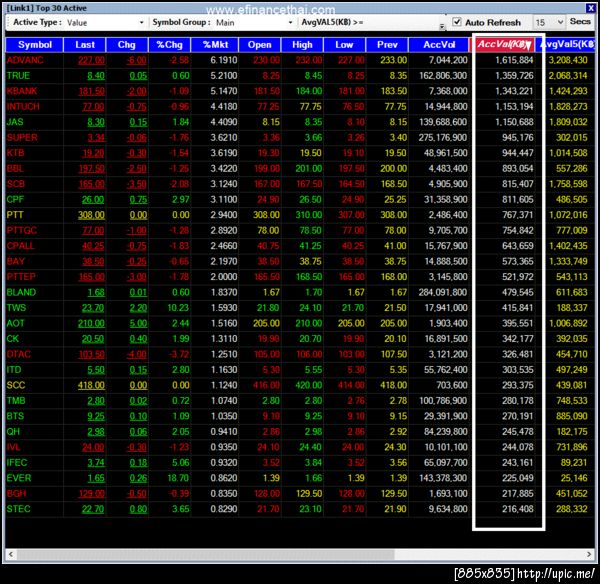Sort by the Last column header
The width and height of the screenshot is (600, 584).
pos(85,45)
